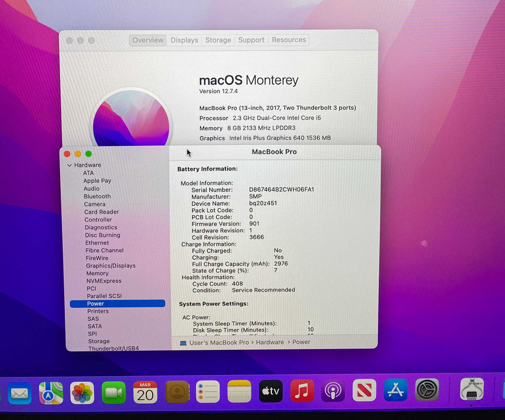Launch Photos from the Dock
Image resolution: width=505 pixels, height=420 pixels.
point(82,392)
